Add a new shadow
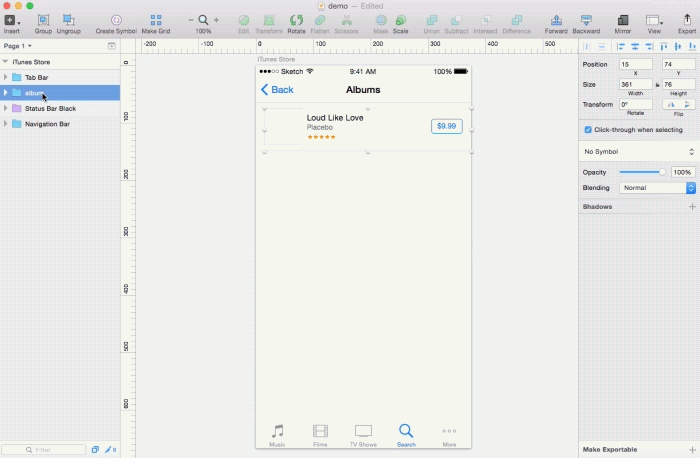 [692, 207]
